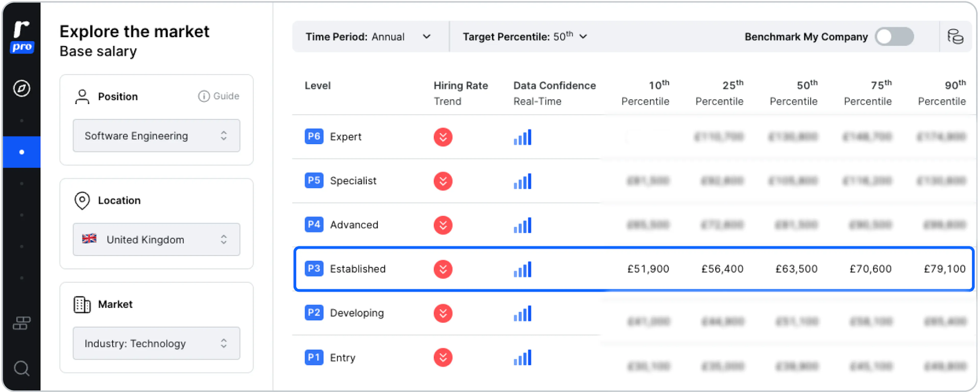This screenshot has height=392, width=980.
Task: Click the £56,400 25th percentile value
Action: 722,269
